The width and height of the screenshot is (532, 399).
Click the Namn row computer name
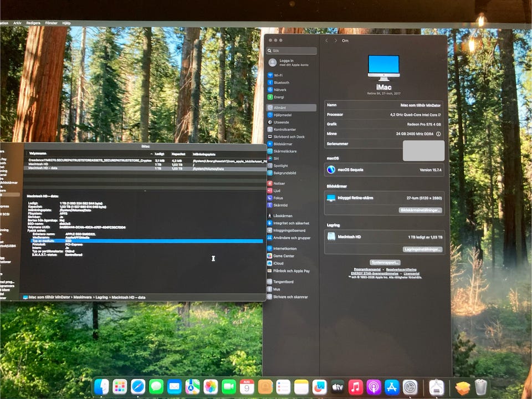click(384, 105)
